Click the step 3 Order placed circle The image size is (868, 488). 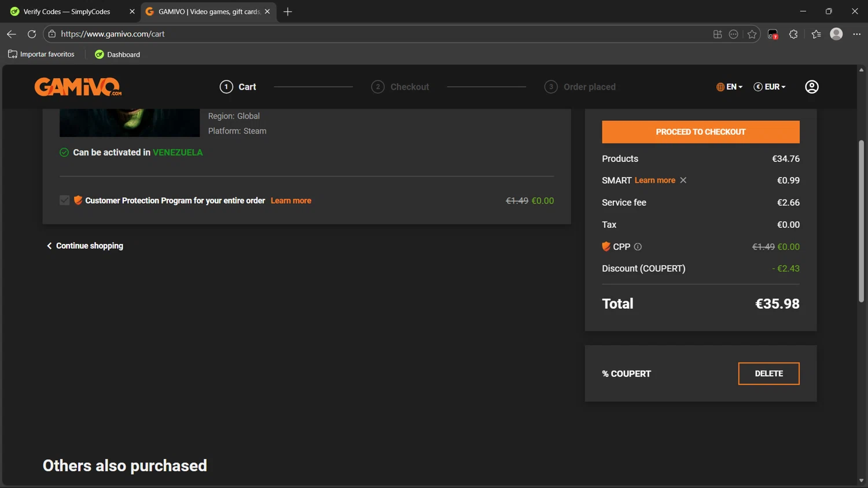(x=551, y=87)
